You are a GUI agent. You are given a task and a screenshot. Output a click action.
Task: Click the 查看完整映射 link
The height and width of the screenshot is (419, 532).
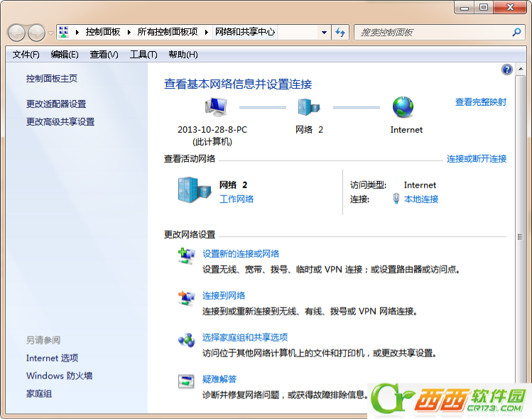click(x=481, y=102)
